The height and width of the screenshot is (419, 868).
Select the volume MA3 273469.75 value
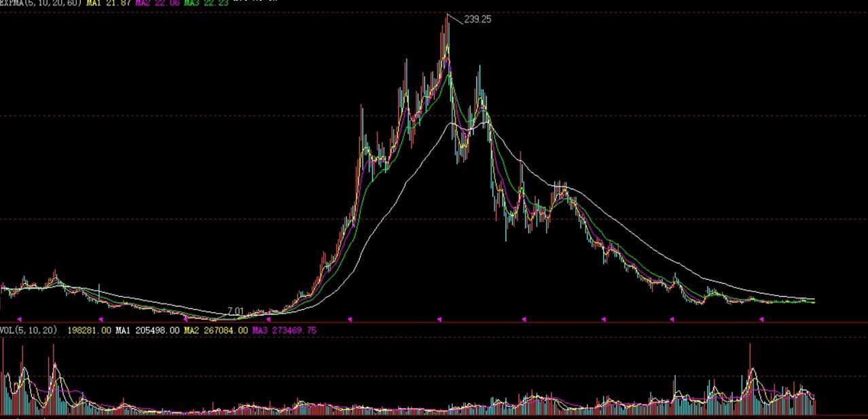coord(284,330)
